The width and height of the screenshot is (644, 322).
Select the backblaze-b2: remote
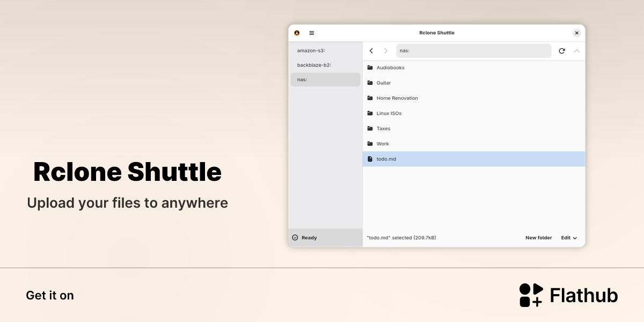(325, 65)
